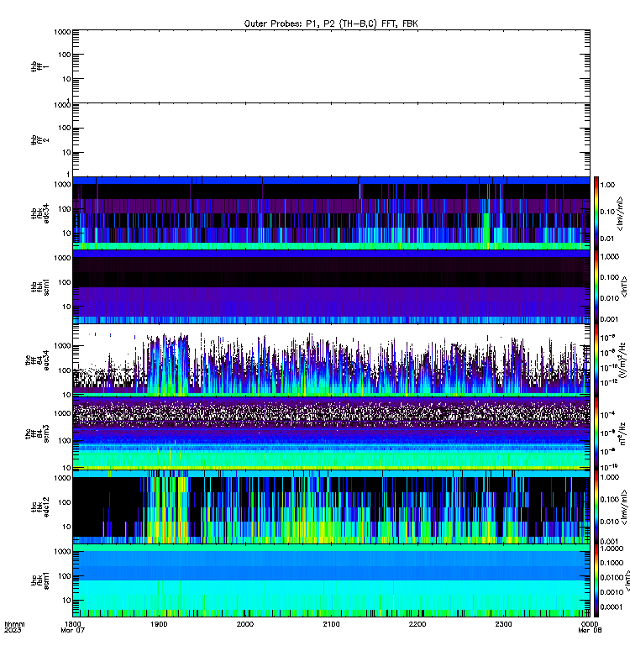Click the "2000" time axis label
630x672 pixels.
click(x=245, y=624)
